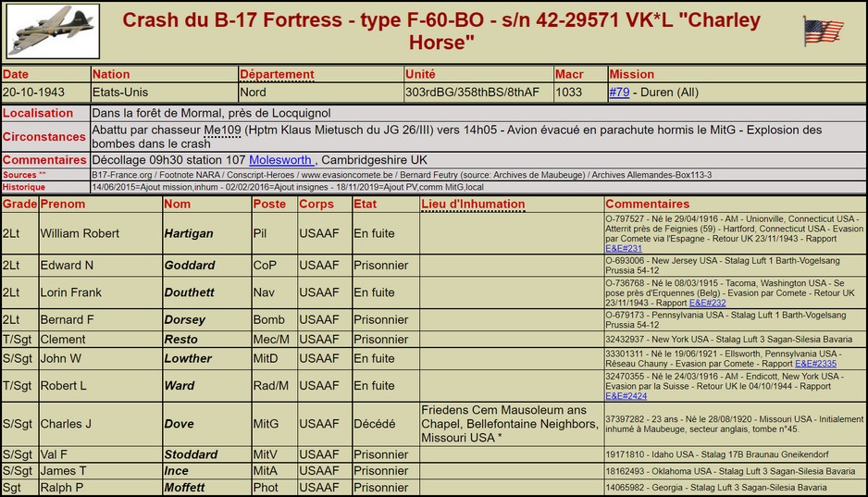Click the Lieu d'Inhumation column header
Image resolution: width=868 pixels, height=497 pixels.
472,204
